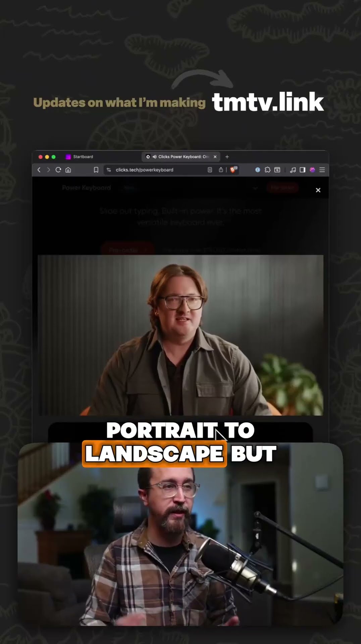
Task: Switch to the Startboard tab
Action: 83,157
